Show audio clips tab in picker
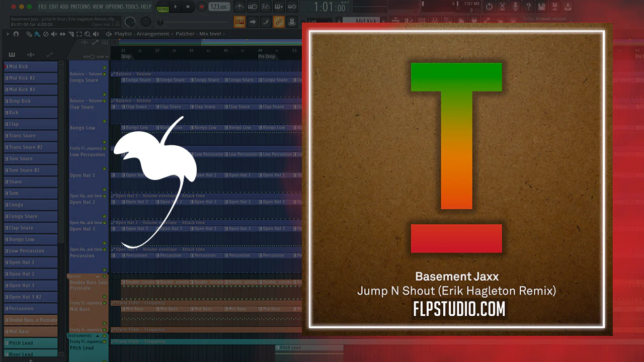Image resolution: width=644 pixels, height=362 pixels. (x=31, y=55)
